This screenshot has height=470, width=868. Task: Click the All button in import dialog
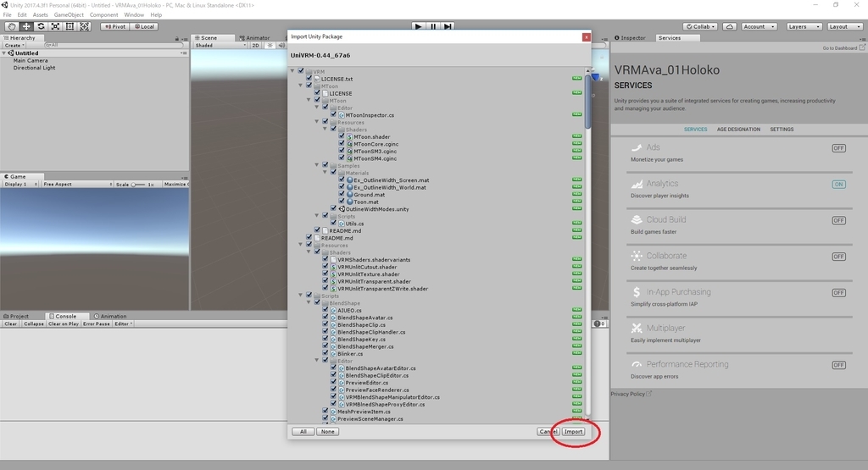pos(303,431)
